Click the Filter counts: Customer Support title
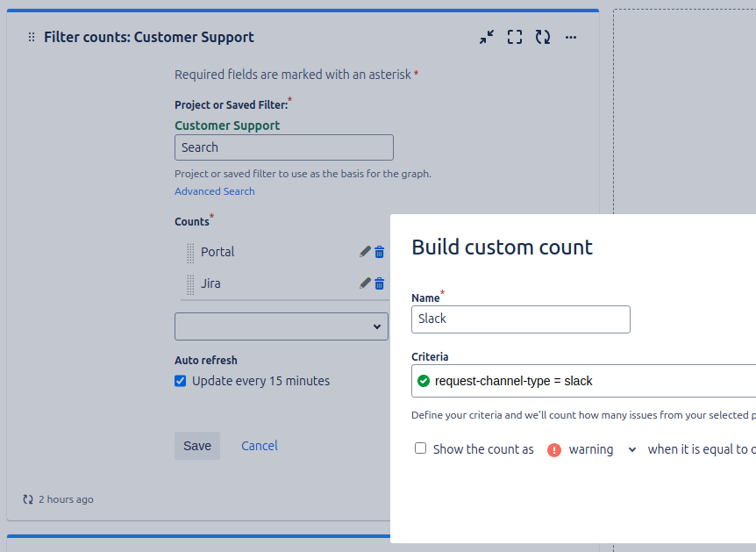The height and width of the screenshot is (552, 756). (x=149, y=37)
